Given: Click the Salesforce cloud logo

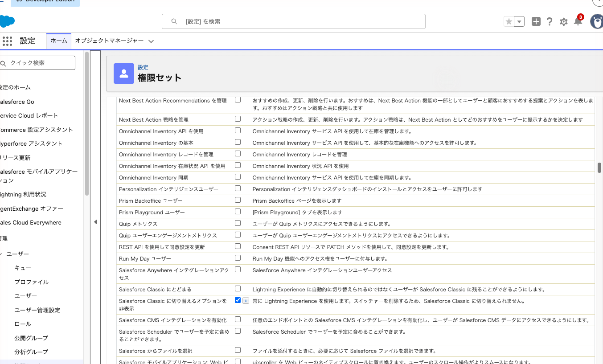Looking at the screenshot, I should pyautogui.click(x=7, y=21).
